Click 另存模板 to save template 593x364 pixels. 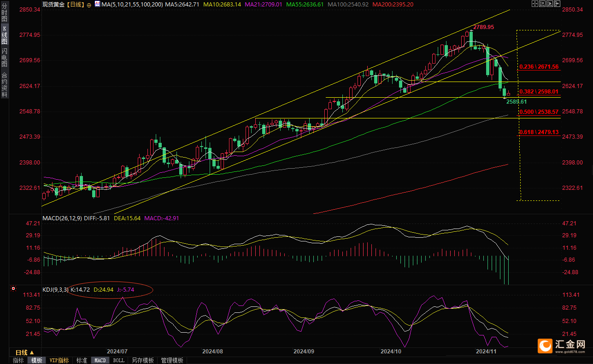[142, 360]
